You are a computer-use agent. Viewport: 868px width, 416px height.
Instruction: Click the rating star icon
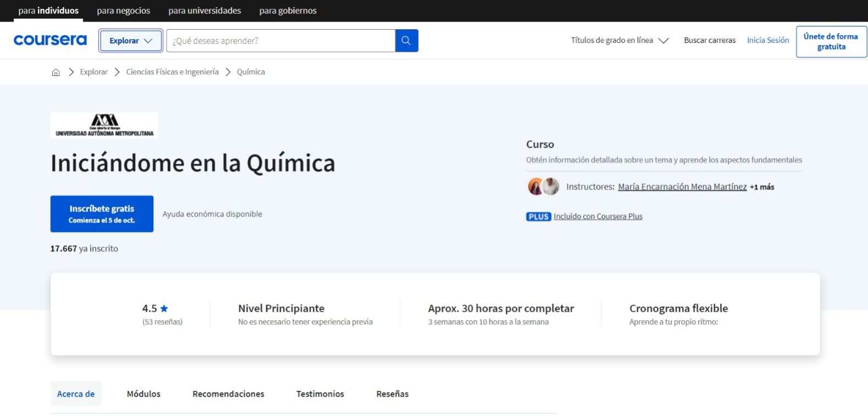pyautogui.click(x=164, y=308)
